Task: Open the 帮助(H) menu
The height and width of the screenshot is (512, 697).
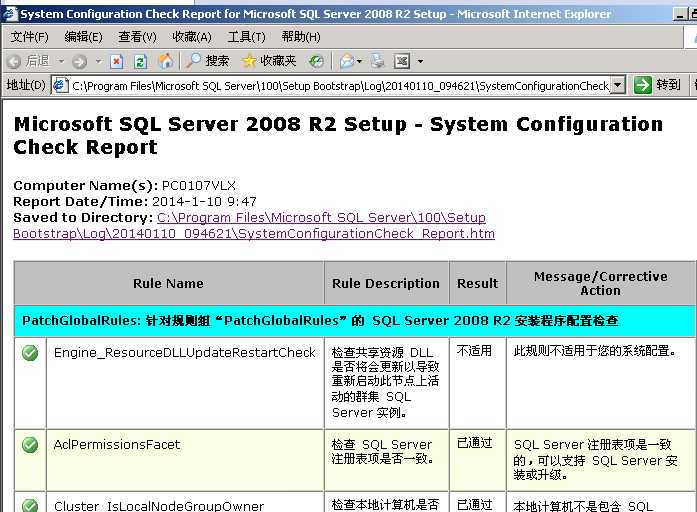Action: pyautogui.click(x=300, y=37)
